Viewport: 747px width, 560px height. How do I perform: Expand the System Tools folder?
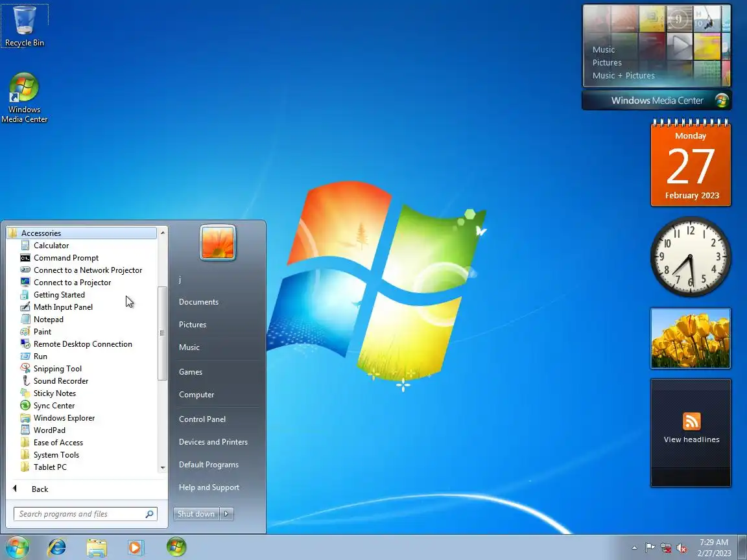click(x=56, y=455)
